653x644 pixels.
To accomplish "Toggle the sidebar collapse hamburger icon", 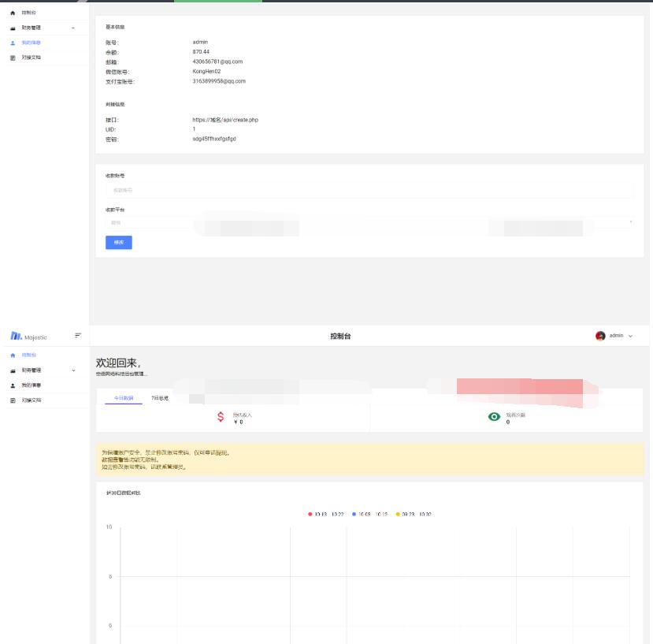I will [78, 336].
